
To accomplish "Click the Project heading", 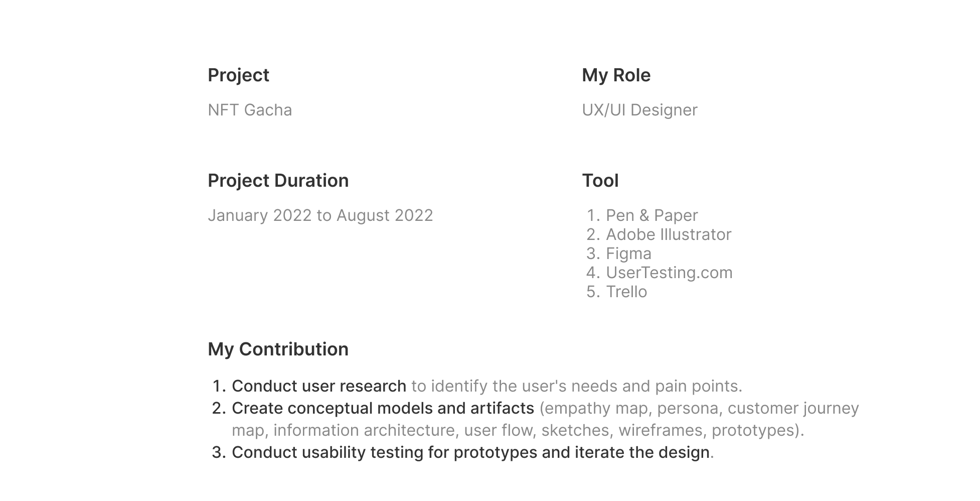I will pyautogui.click(x=238, y=75).
